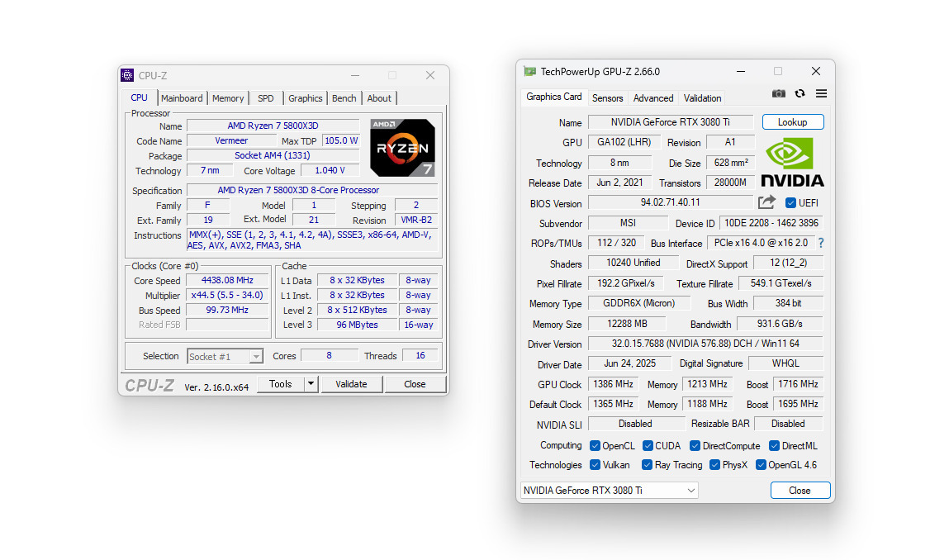Click the Subvendor value MSI
This screenshot has height=560, width=949.
point(628,223)
